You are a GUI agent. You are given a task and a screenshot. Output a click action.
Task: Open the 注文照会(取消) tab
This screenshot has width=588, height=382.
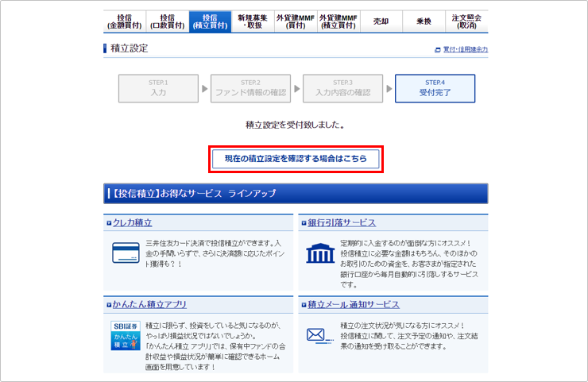tap(466, 21)
